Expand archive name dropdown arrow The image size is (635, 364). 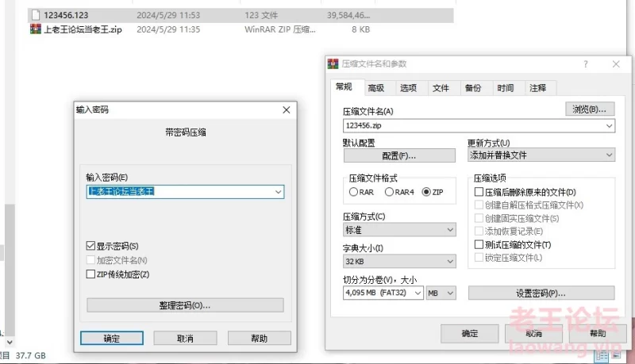pyautogui.click(x=609, y=126)
